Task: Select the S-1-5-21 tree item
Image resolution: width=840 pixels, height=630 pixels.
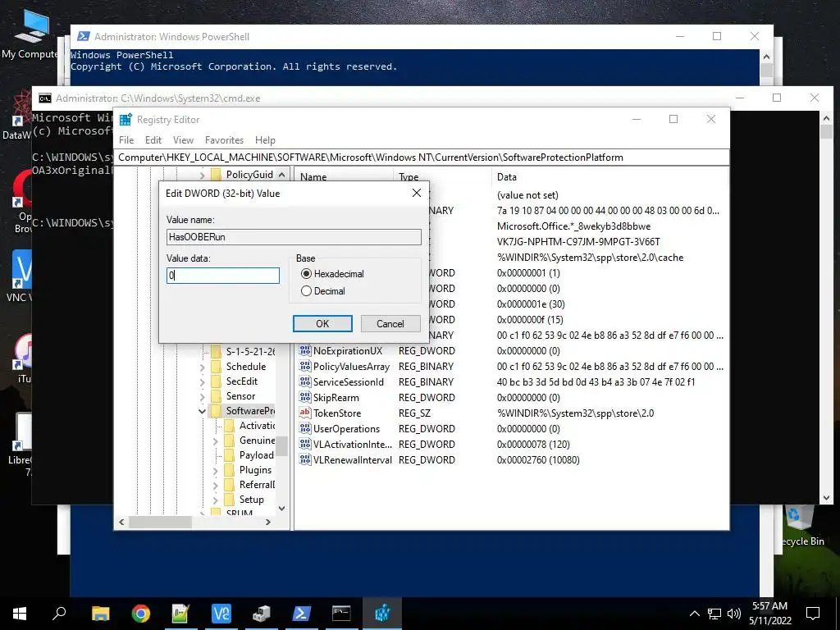Action: click(x=250, y=351)
